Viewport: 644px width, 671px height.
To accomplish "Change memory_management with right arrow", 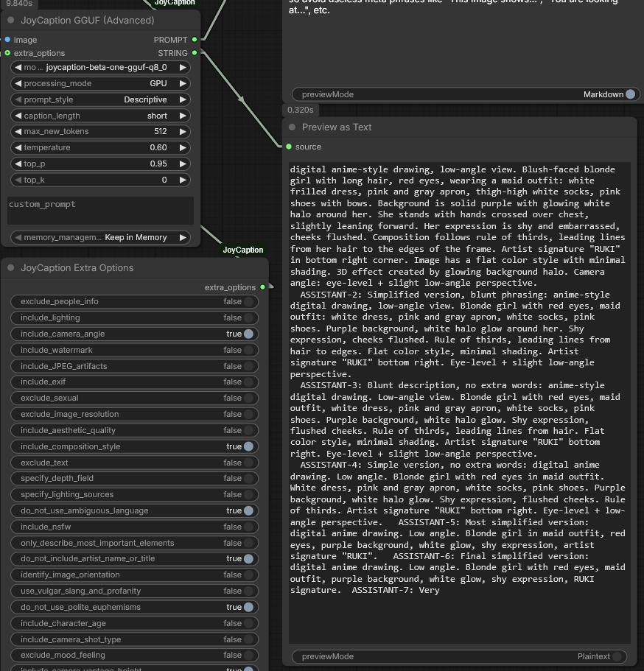I will tap(183, 237).
